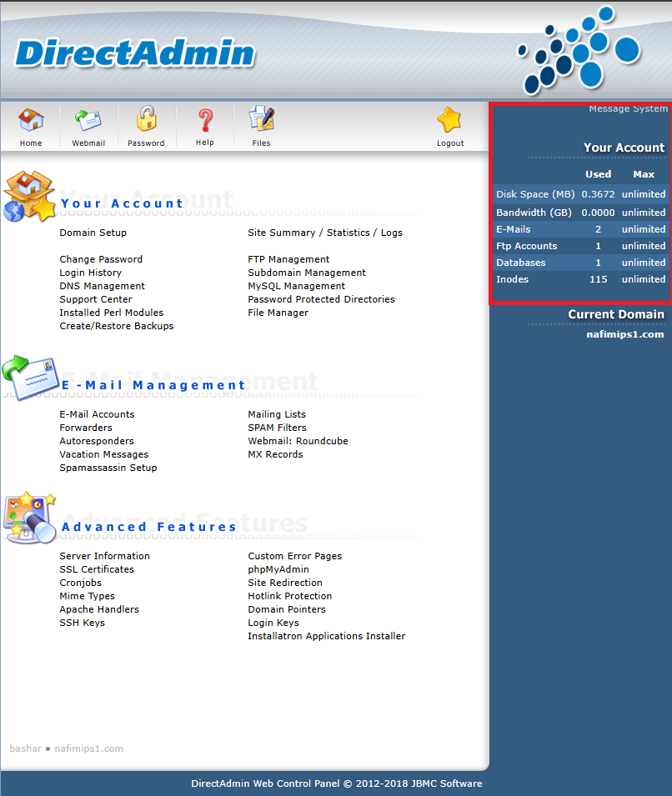Click the Bandwidth (GB) row label

pyautogui.click(x=534, y=213)
